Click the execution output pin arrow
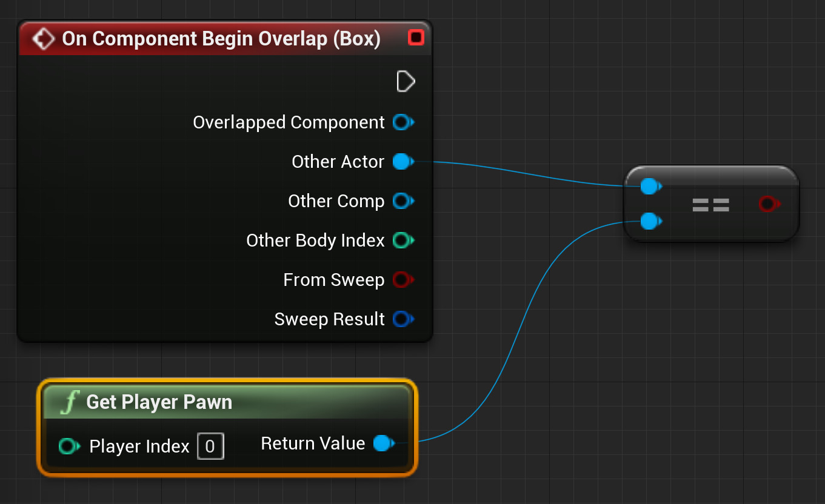 click(x=406, y=81)
